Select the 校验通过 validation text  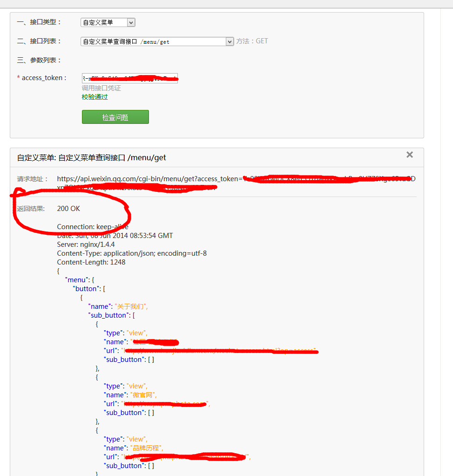pos(95,97)
